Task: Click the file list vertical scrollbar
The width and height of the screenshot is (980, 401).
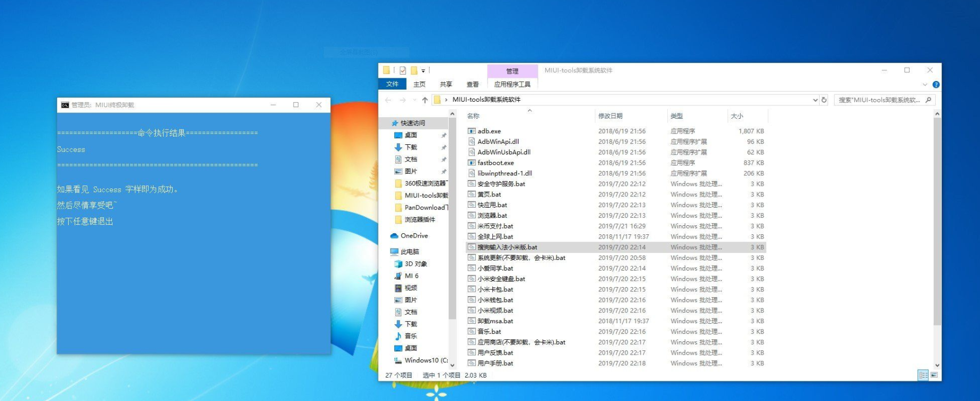Action: tap(937, 221)
